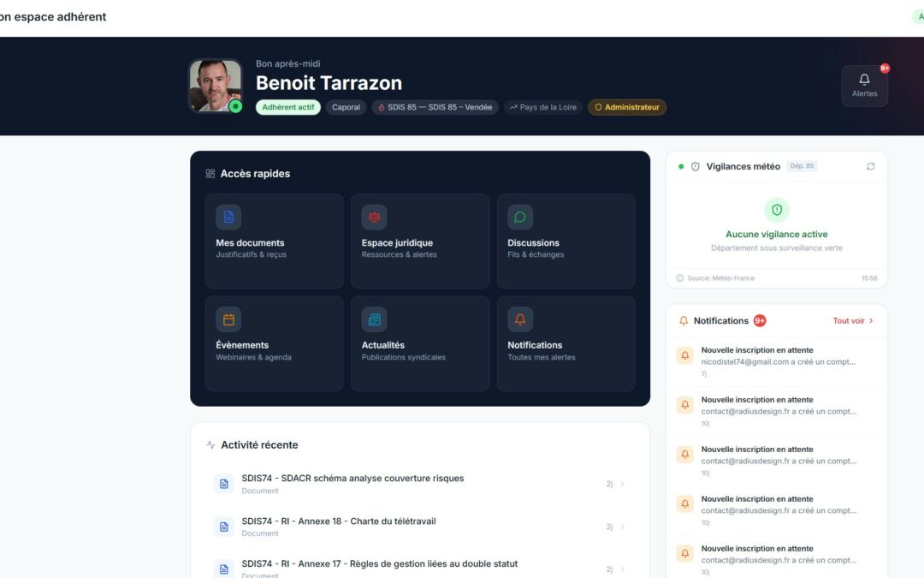Open the Évènements calendar icon
The image size is (924, 578).
[x=228, y=319]
